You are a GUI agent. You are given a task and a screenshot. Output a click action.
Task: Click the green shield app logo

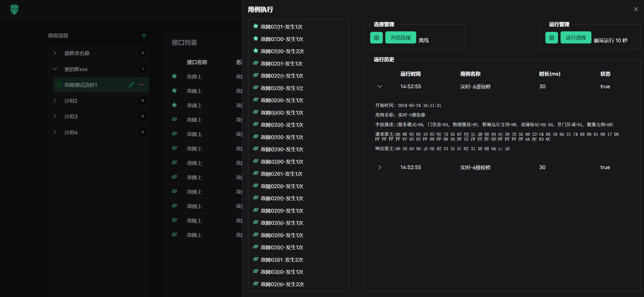coord(14,9)
